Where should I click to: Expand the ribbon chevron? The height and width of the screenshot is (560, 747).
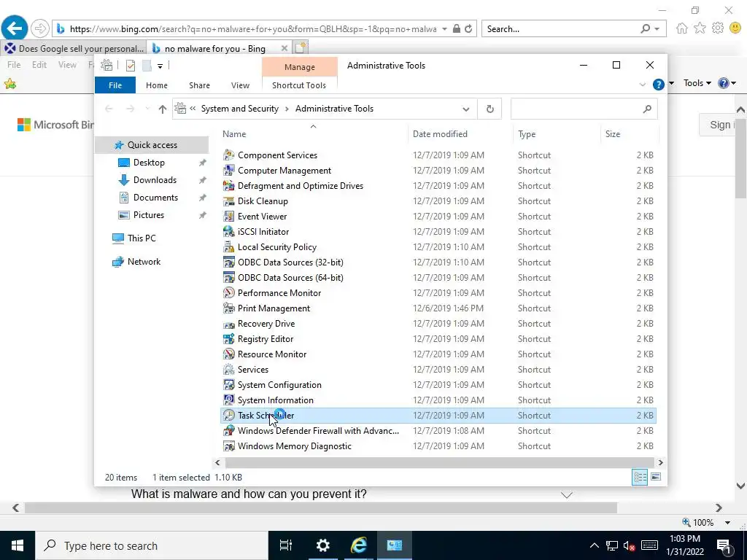642,85
